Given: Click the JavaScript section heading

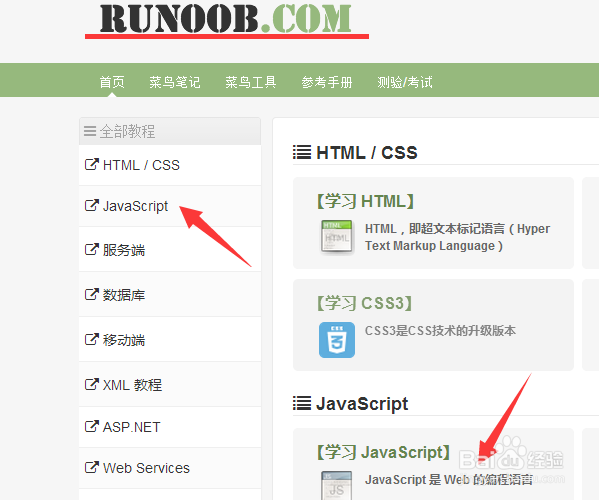Looking at the screenshot, I should 362,404.
